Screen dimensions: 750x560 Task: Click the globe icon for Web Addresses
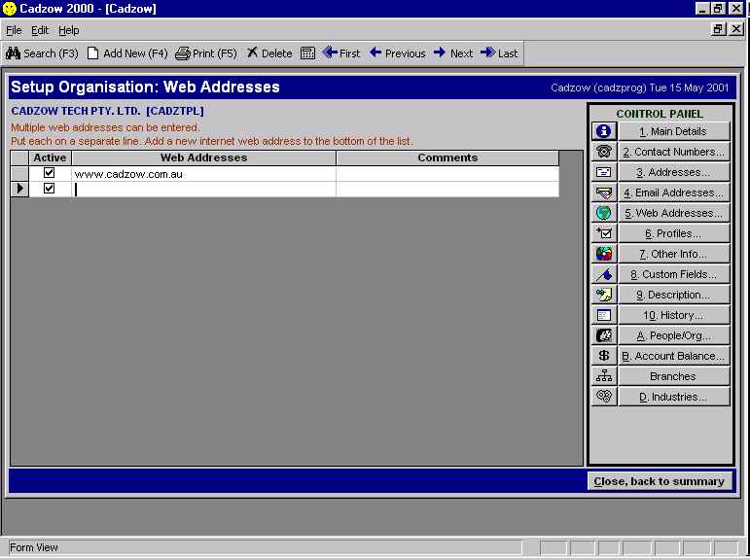point(604,213)
